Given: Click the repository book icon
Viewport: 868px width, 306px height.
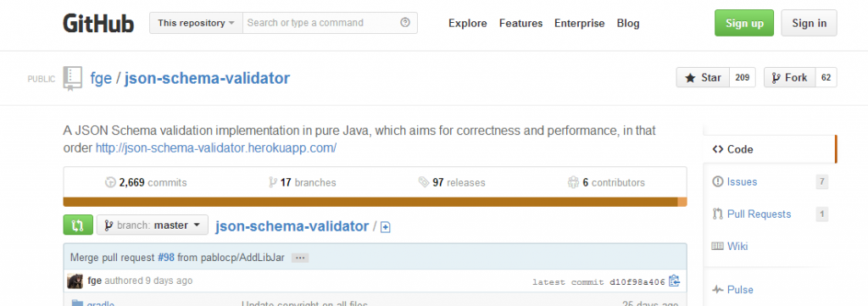Looking at the screenshot, I should 72,79.
